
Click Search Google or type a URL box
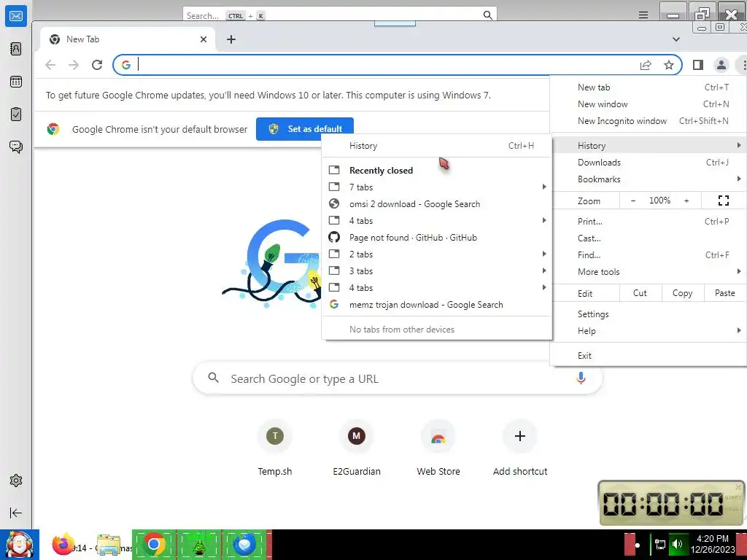398,378
